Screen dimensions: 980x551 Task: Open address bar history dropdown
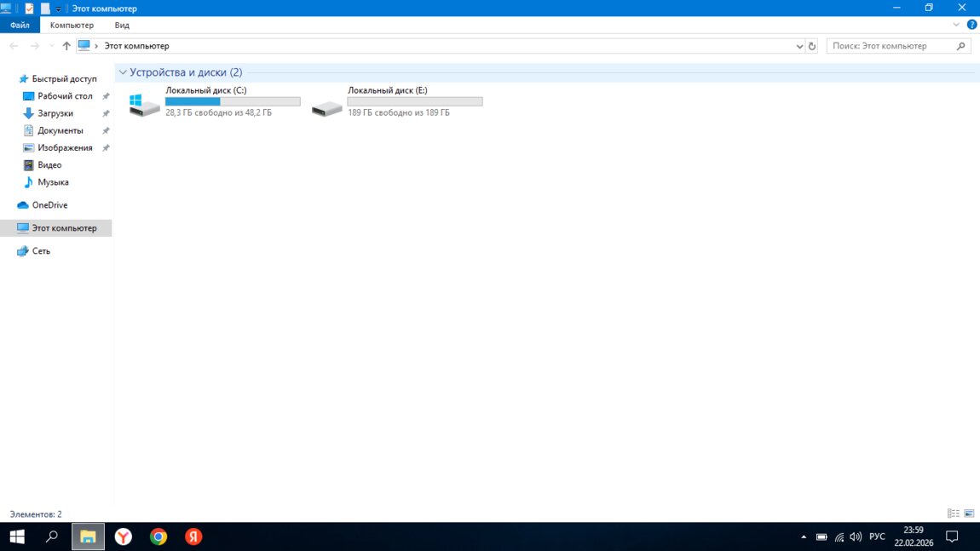[798, 46]
